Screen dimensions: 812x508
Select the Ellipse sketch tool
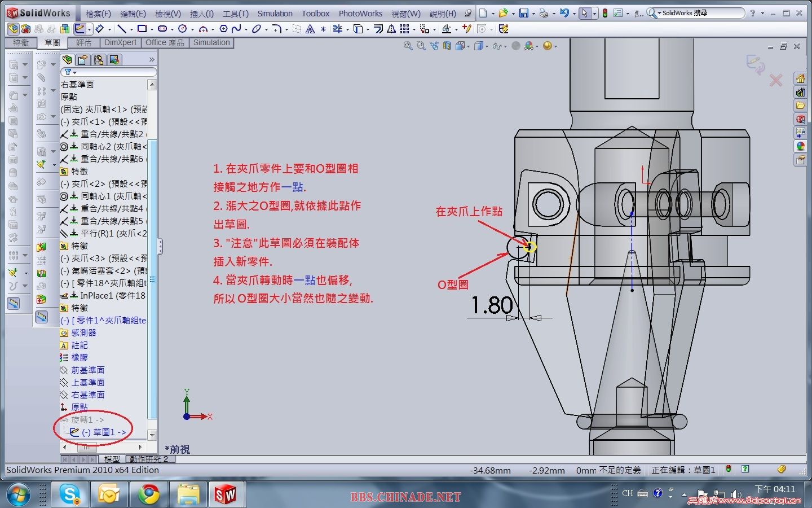pos(257,29)
